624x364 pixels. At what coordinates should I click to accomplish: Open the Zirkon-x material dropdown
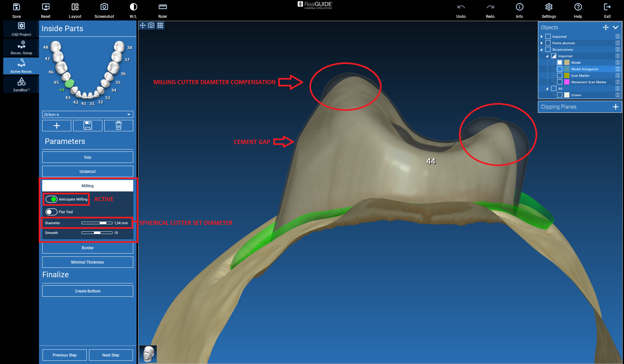click(x=88, y=114)
